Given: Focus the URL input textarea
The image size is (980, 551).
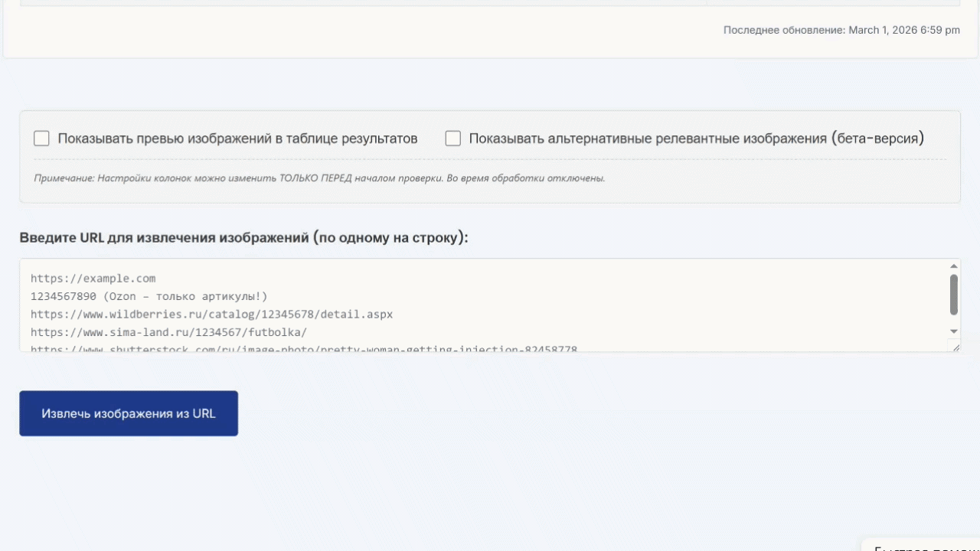Looking at the screenshot, I should point(490,305).
